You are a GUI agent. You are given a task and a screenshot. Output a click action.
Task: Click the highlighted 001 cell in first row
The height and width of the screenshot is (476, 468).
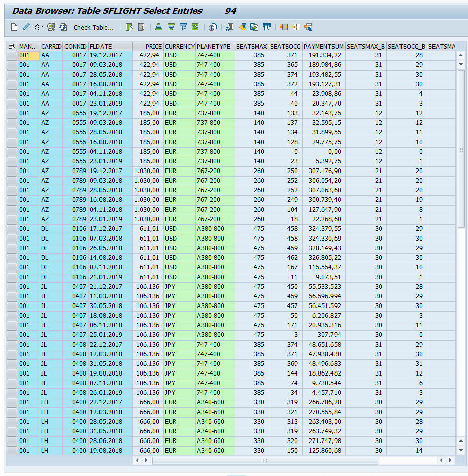(x=28, y=55)
